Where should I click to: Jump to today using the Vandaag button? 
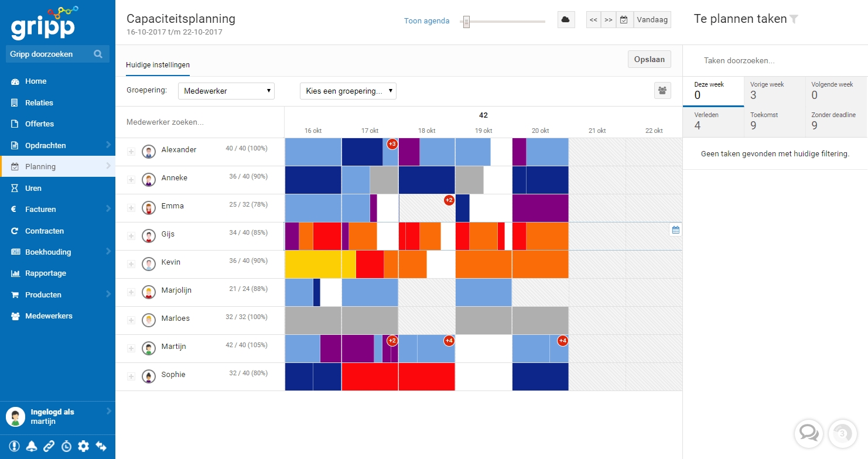[x=652, y=19]
